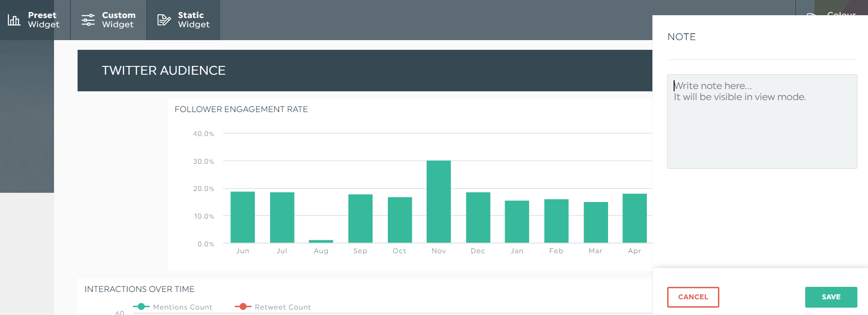868x315 pixels.
Task: Click the Static Widget pencil icon
Action: [164, 20]
